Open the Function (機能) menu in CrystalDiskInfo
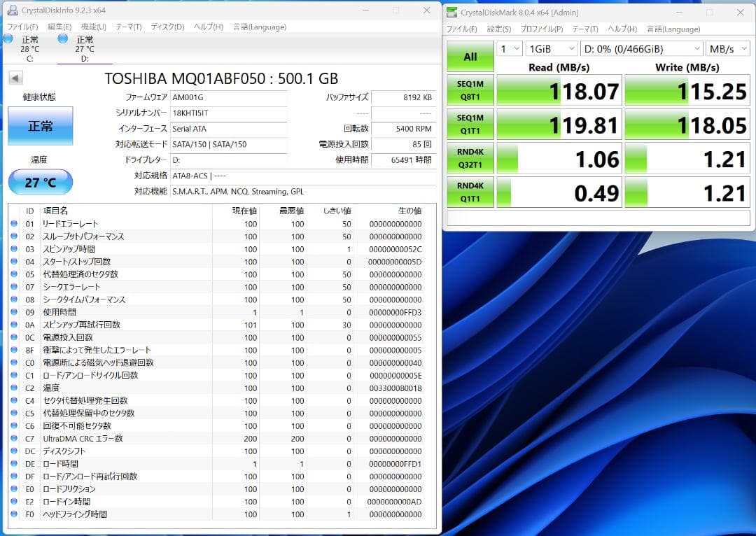756x536 pixels. pos(94,27)
